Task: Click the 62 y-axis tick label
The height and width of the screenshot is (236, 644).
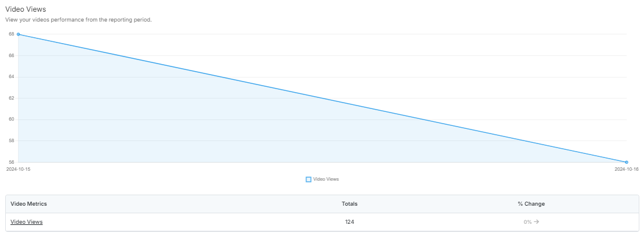Action: 12,98
